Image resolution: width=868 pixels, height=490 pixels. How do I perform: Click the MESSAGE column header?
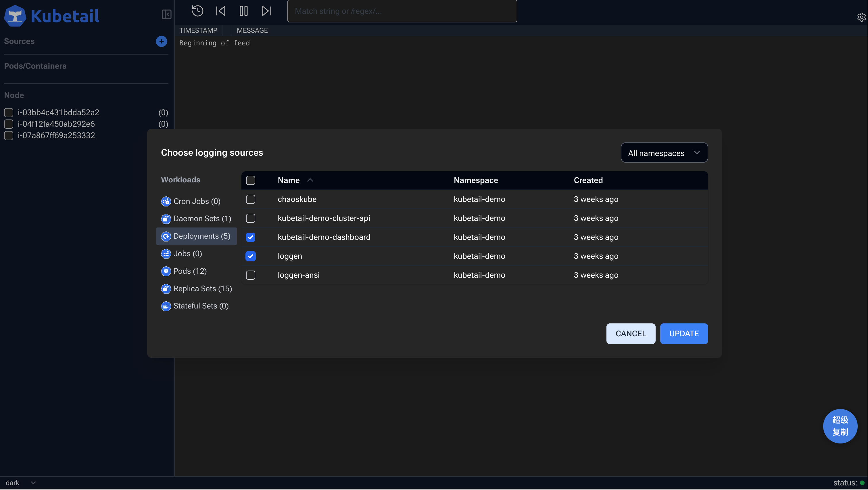(252, 30)
